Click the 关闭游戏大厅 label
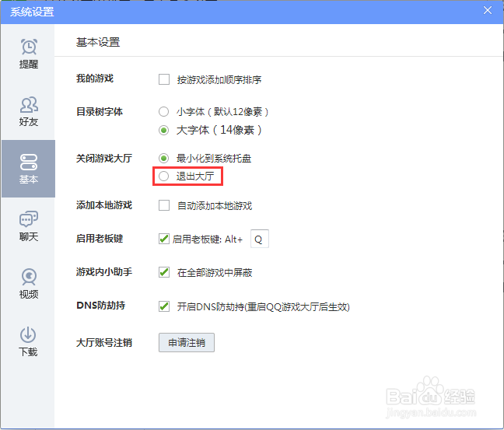 (104, 158)
